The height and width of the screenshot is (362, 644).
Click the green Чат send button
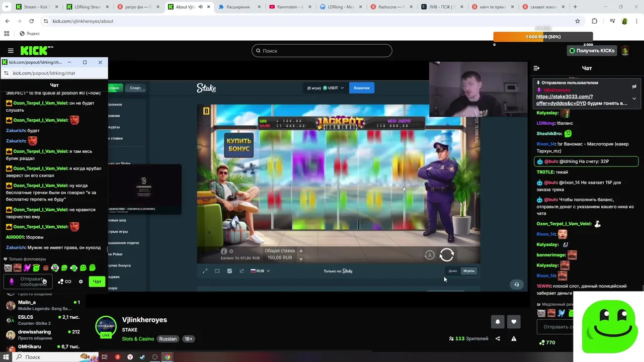(97, 282)
